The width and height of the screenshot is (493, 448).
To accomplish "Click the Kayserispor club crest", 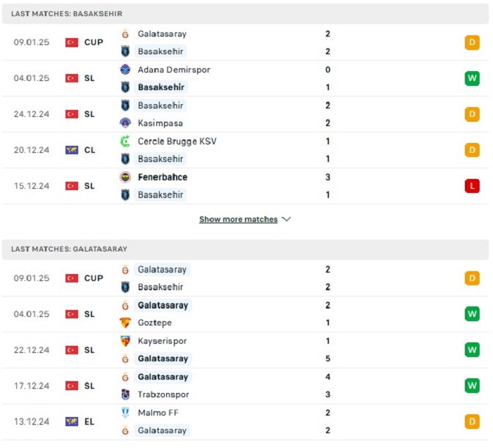I will (x=125, y=341).
